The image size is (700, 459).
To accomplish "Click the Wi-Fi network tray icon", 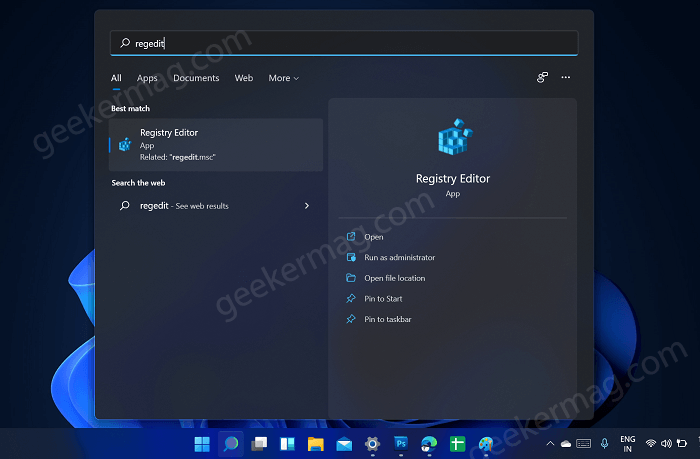I will click(650, 443).
